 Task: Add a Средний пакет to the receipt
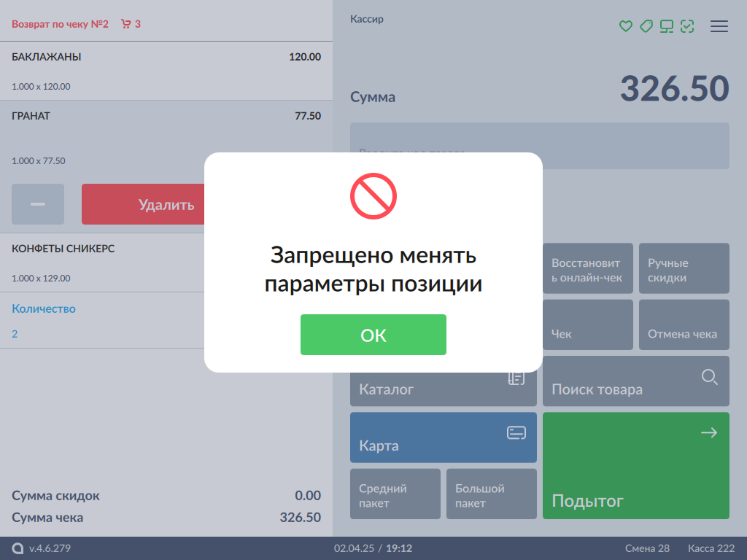395,494
